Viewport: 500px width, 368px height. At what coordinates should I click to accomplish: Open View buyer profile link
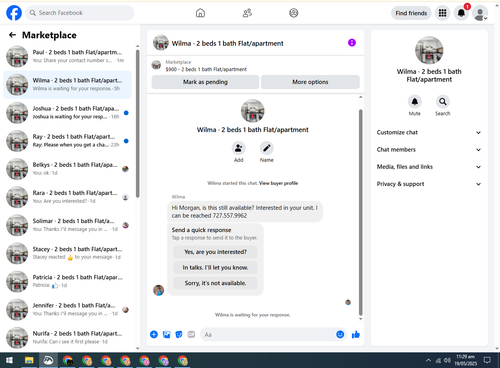pos(278,183)
